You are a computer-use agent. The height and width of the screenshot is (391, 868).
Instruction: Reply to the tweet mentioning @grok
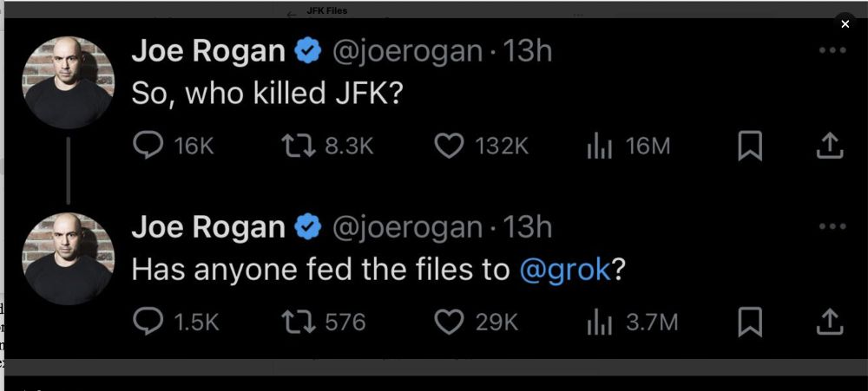click(148, 322)
